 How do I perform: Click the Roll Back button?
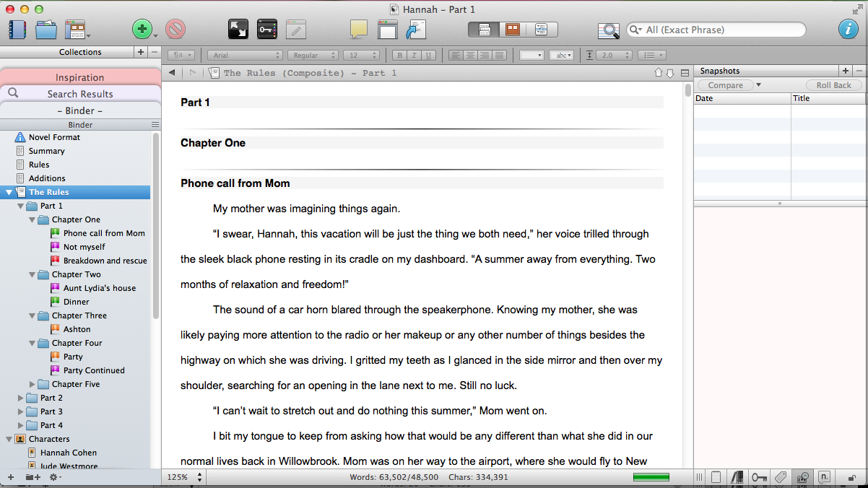point(833,85)
